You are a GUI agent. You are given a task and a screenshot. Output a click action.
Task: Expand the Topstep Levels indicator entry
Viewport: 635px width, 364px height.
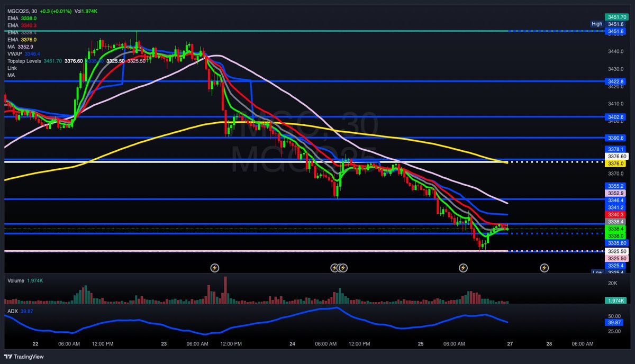click(x=24, y=61)
